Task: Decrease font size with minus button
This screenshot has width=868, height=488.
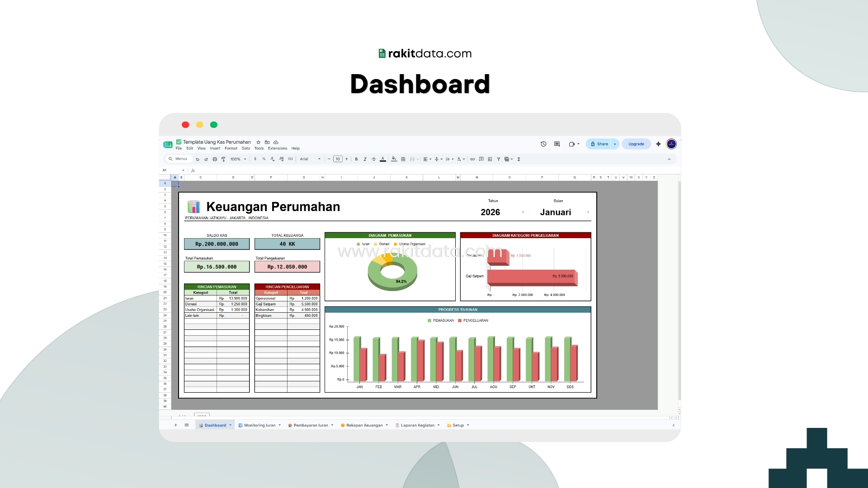Action: 329,159
